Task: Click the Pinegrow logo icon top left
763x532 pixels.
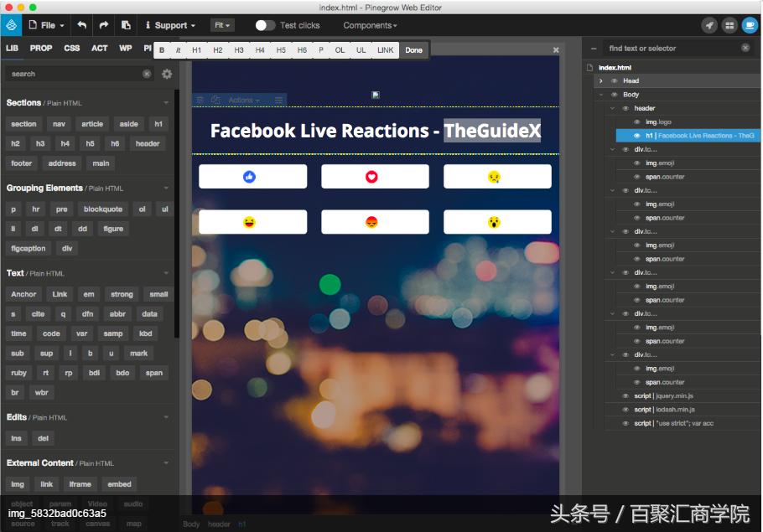Action: click(11, 25)
